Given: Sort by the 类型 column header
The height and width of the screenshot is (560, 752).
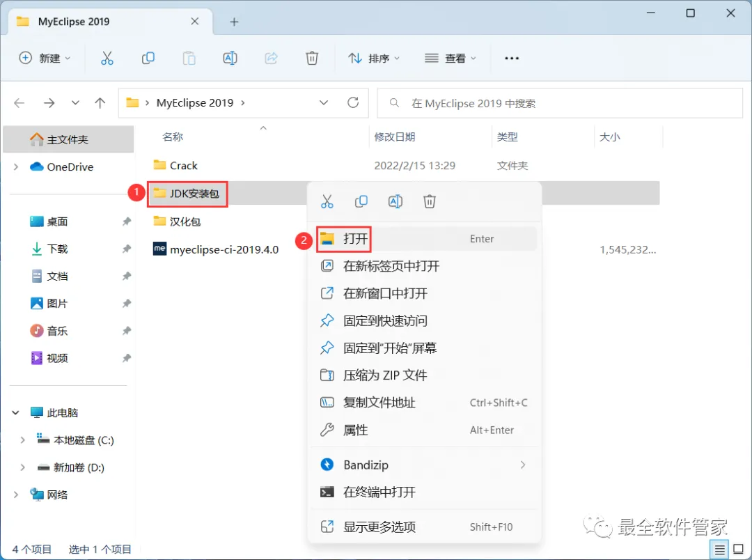Looking at the screenshot, I should [508, 137].
